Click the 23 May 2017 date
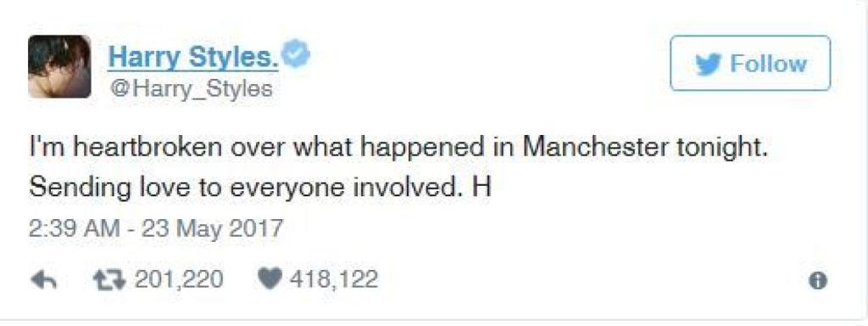The image size is (868, 326). 212,228
